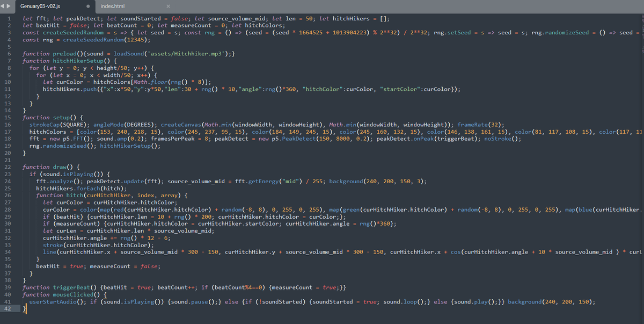
Task: Click "function setup()" on line 15
Action: 49,117
